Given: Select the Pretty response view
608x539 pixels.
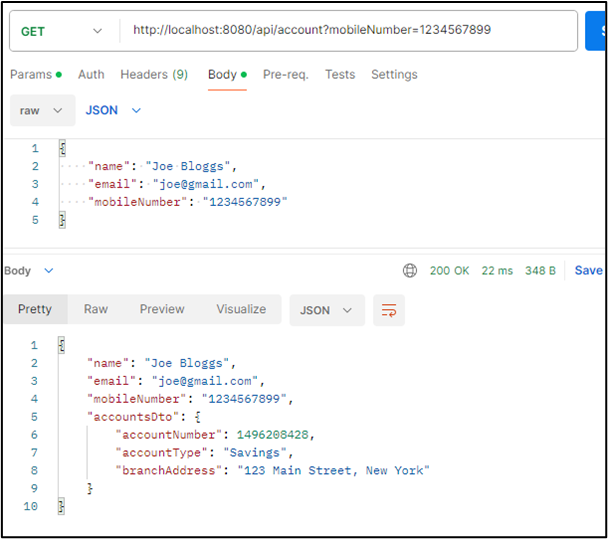Looking at the screenshot, I should pos(35,309).
